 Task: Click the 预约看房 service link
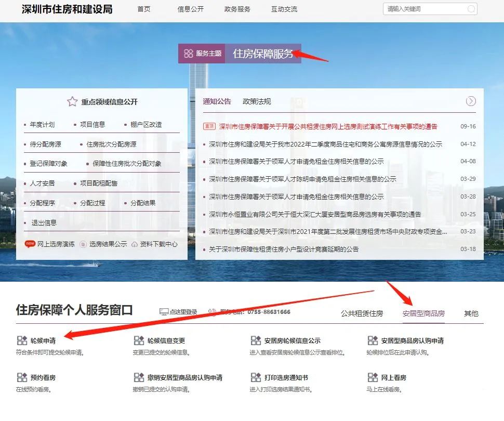pyautogui.click(x=43, y=377)
